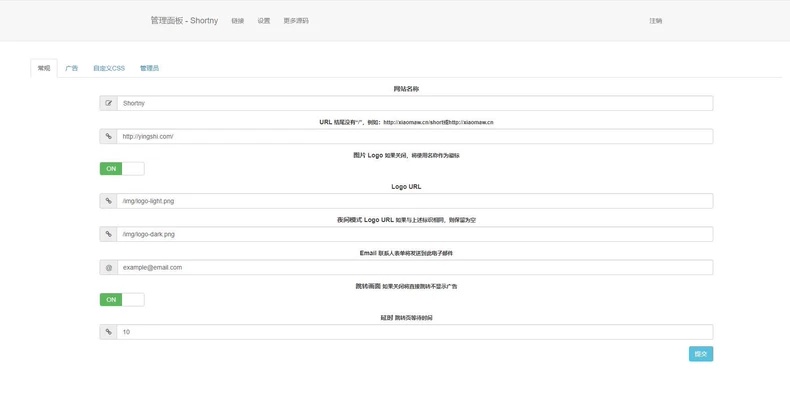Image resolution: width=790 pixels, height=405 pixels.
Task: Toggle the 图片 Logo ON switch
Action: [x=122, y=169]
